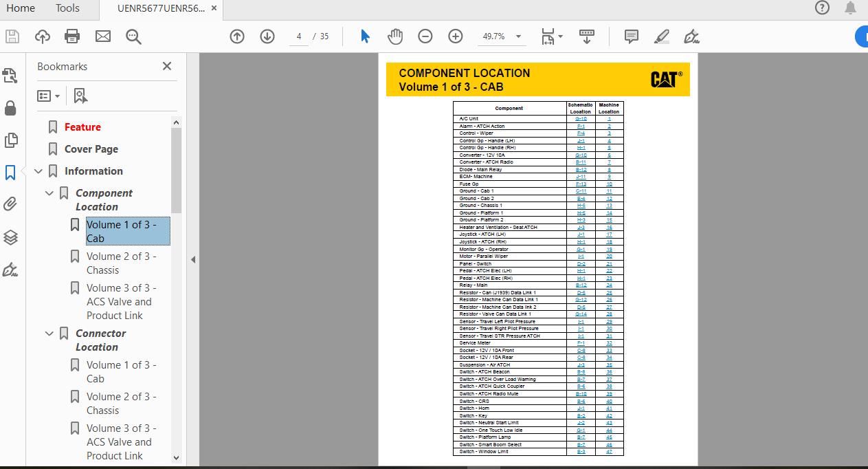Collapse the Connector Location bookmark

click(x=49, y=334)
